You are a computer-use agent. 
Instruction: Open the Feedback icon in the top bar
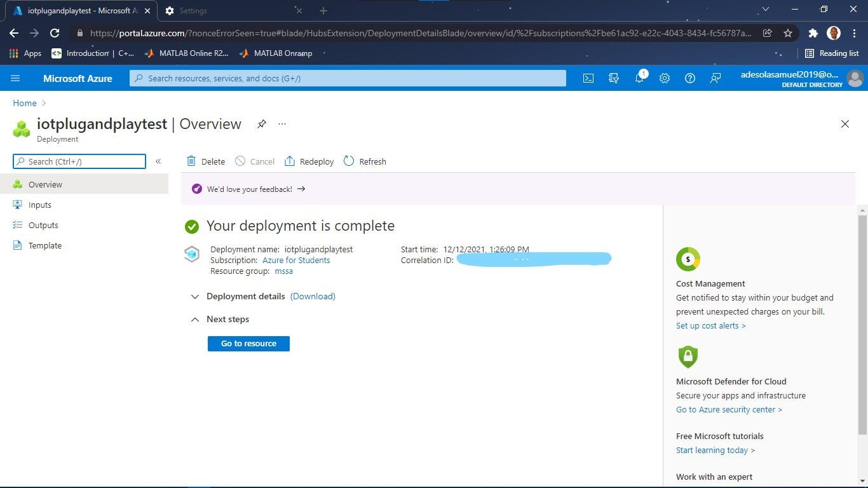click(715, 78)
